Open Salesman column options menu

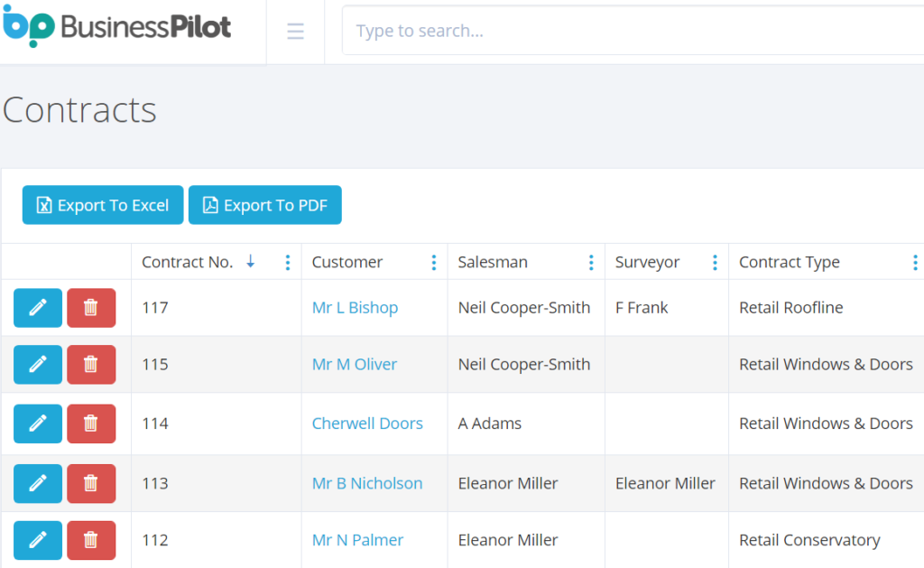591,263
